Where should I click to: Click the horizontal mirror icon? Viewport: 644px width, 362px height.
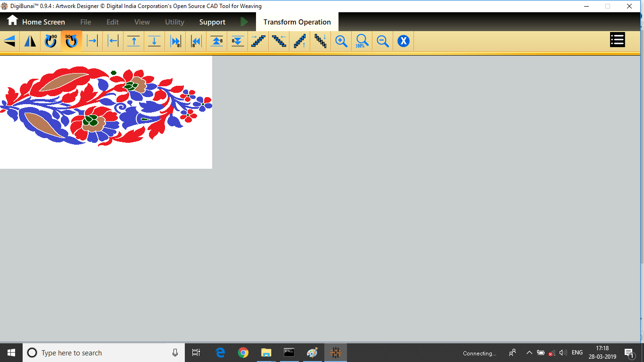[x=30, y=41]
